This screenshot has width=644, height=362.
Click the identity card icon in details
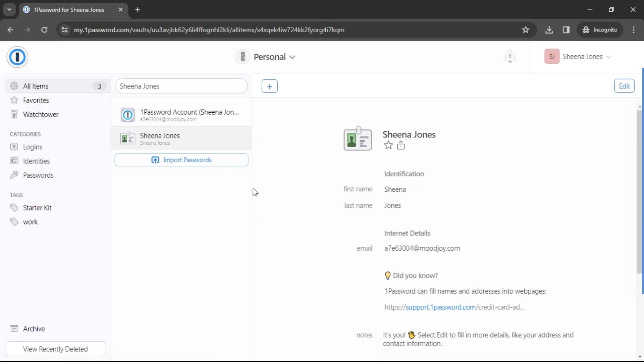[358, 139]
